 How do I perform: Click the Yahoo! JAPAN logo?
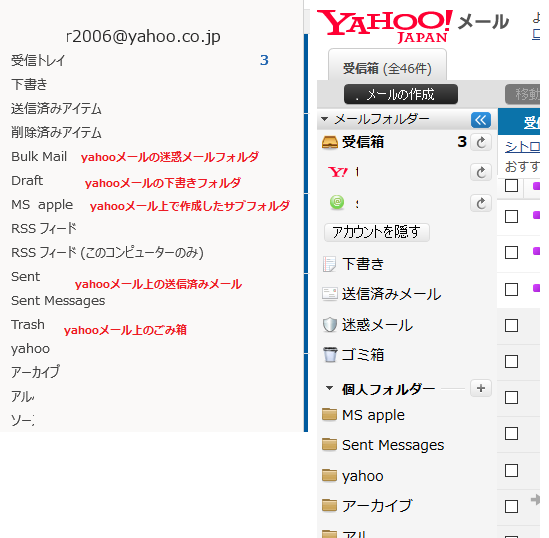click(384, 27)
